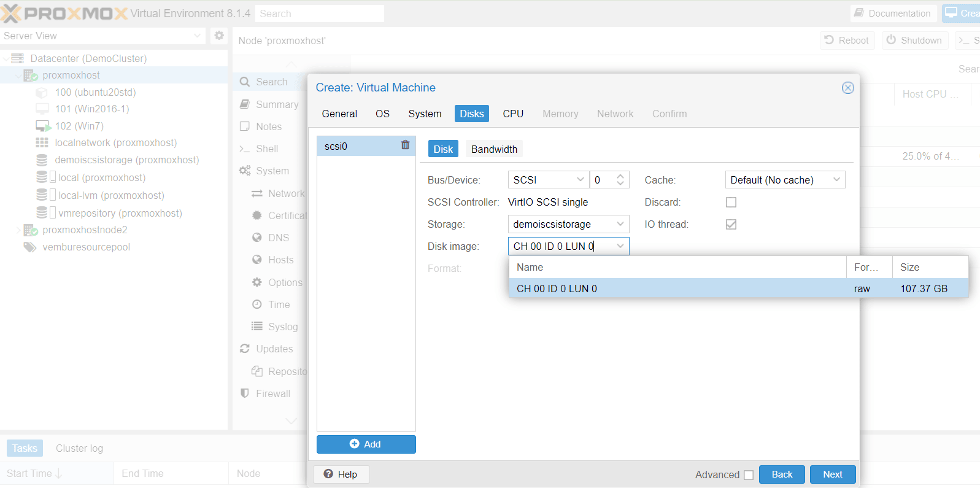Switch to the System wizard tab
Image resolution: width=980 pixels, height=488 pixels.
coord(425,114)
